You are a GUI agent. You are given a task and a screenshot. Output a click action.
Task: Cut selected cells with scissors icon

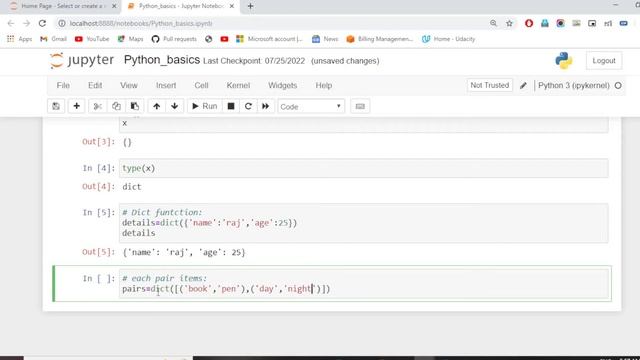tap(98, 106)
